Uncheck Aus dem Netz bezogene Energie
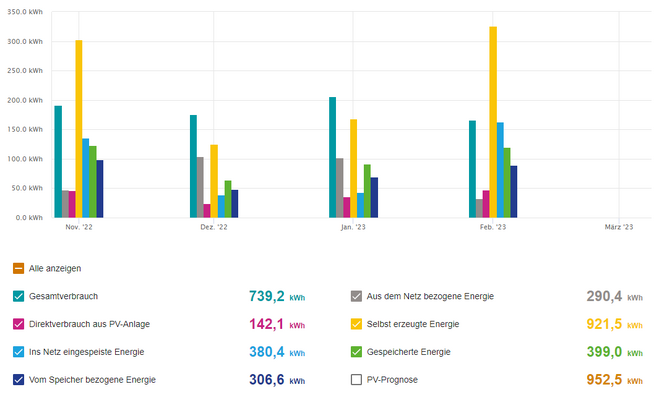The image size is (654, 400). [x=356, y=296]
